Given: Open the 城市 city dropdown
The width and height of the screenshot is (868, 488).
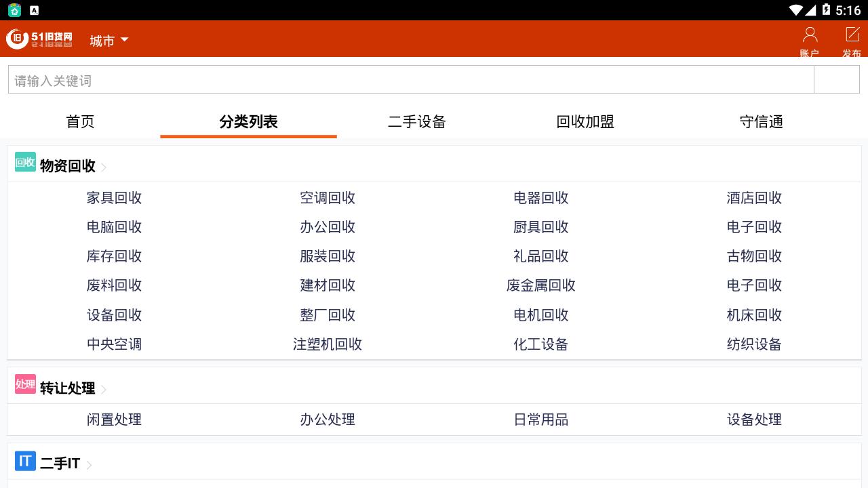Looking at the screenshot, I should 108,41.
